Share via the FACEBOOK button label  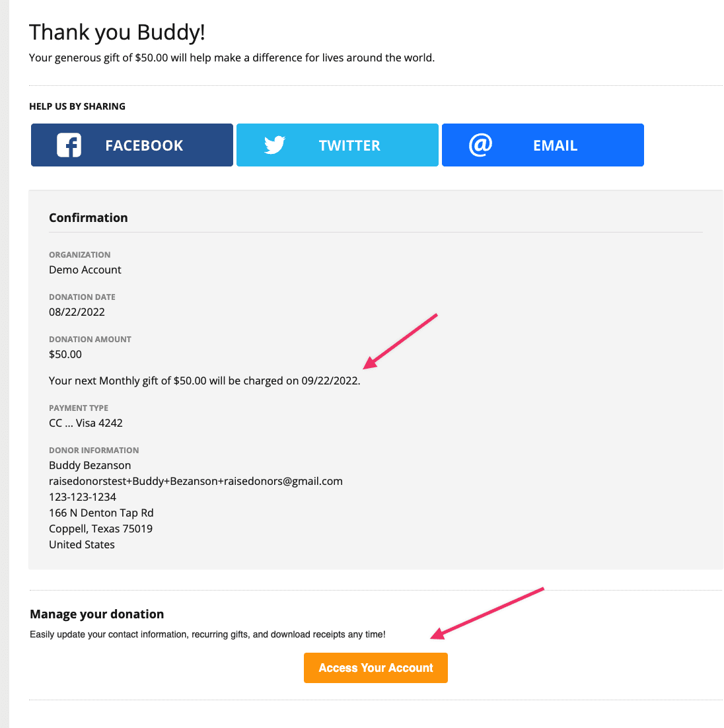[x=144, y=145]
